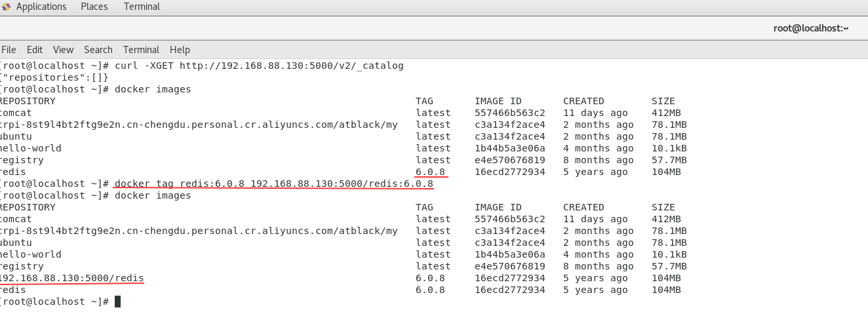Click the underlined docker tag redis command
This screenshot has width=868, height=314.
pyautogui.click(x=273, y=184)
